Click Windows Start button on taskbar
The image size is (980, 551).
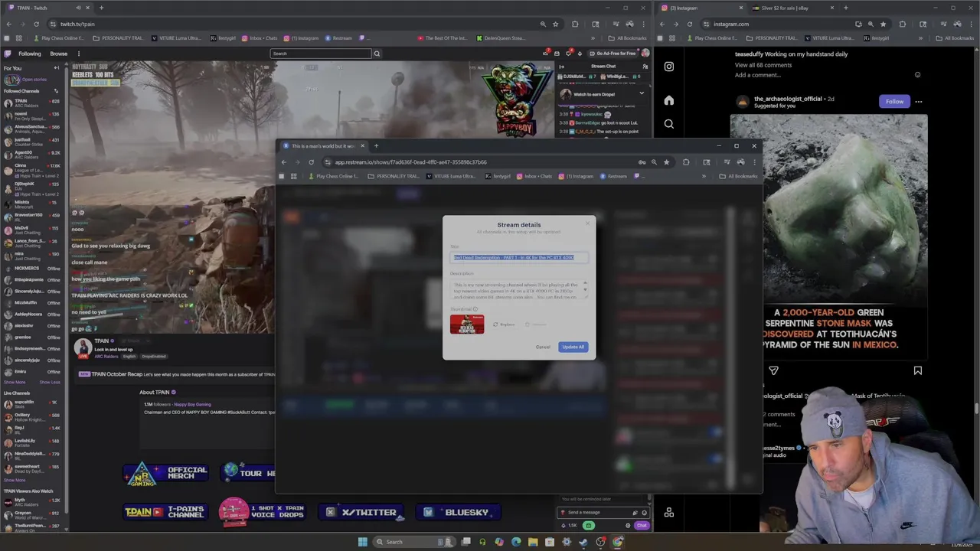point(362,542)
